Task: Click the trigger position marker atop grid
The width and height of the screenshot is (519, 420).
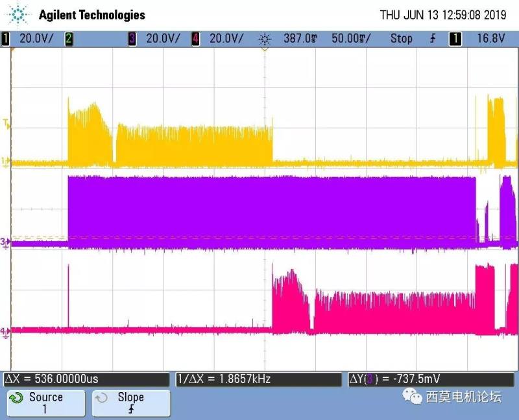Action: [x=264, y=51]
